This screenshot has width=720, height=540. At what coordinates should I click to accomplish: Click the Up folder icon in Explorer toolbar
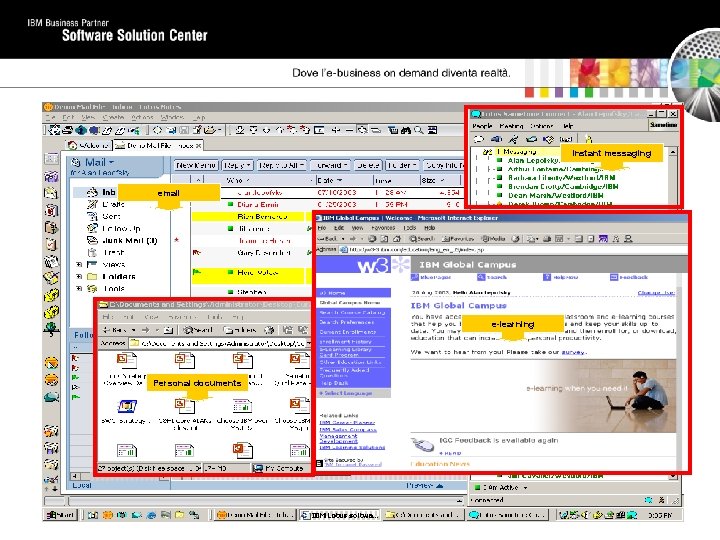169,330
